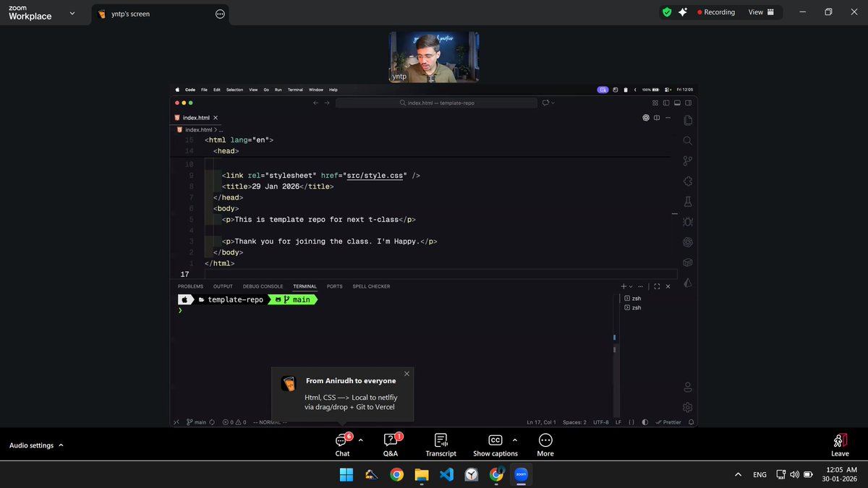868x488 pixels.
Task: Go back with the navigation arrow
Action: point(315,103)
